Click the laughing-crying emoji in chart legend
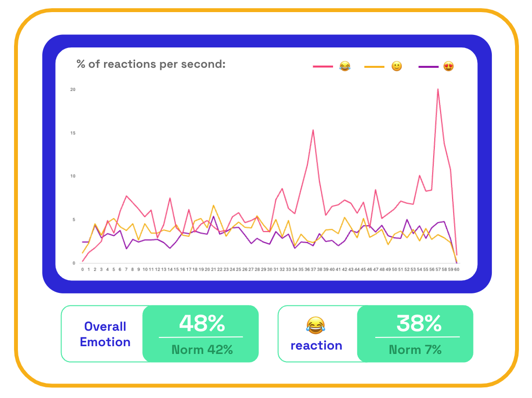532x398 pixels. [x=345, y=66]
